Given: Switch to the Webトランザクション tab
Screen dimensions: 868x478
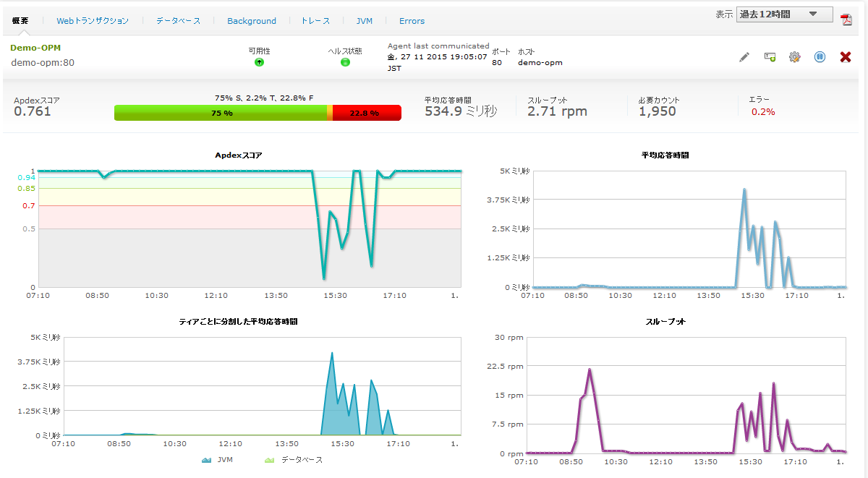Looking at the screenshot, I should point(93,21).
